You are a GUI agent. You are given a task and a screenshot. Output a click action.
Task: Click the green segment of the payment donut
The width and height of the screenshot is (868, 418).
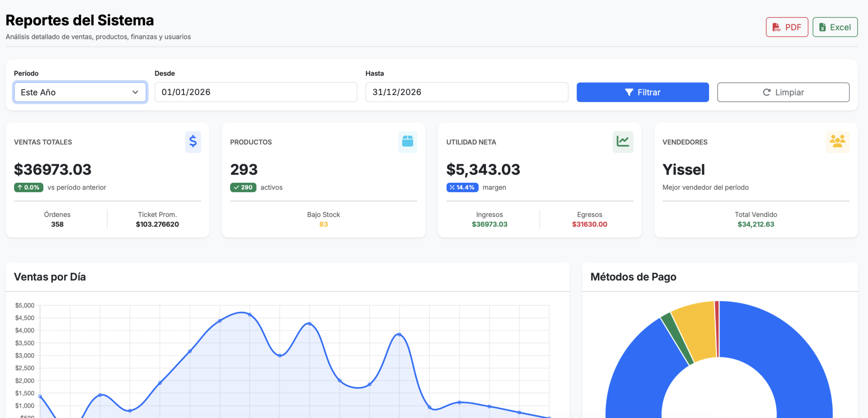[676, 337]
